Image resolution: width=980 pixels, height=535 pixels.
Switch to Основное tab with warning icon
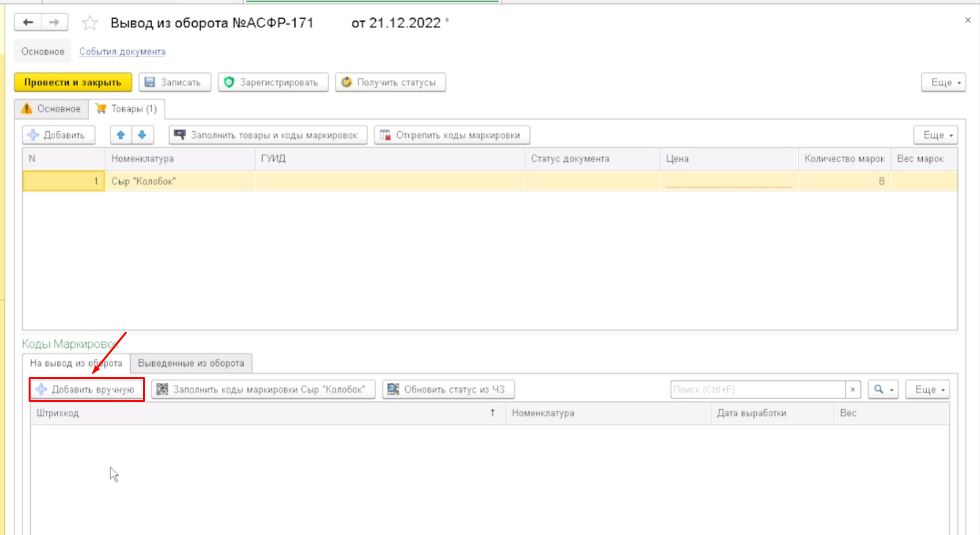52,109
